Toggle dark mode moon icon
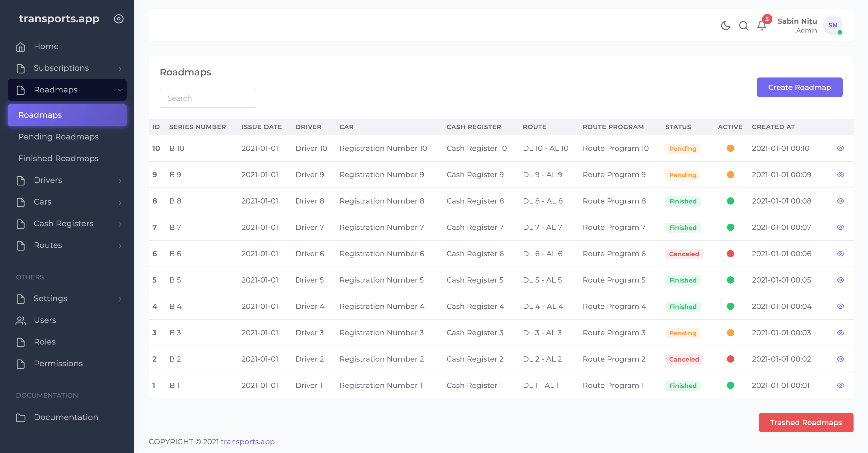 [x=725, y=26]
